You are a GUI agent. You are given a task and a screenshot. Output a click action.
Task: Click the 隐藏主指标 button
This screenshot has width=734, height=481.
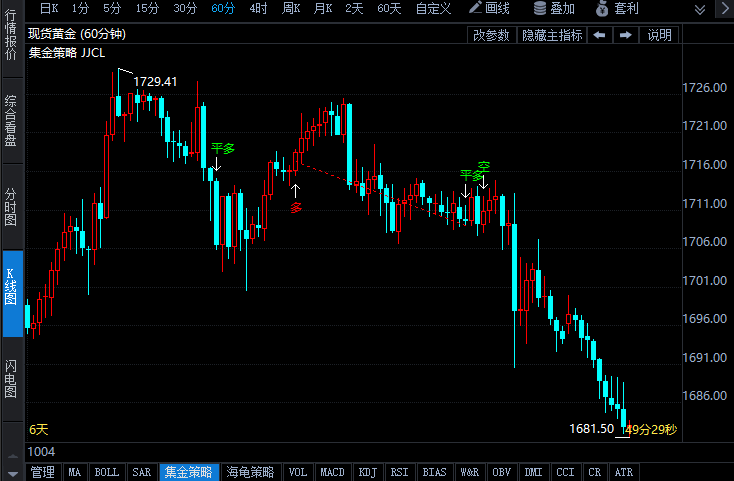click(552, 35)
